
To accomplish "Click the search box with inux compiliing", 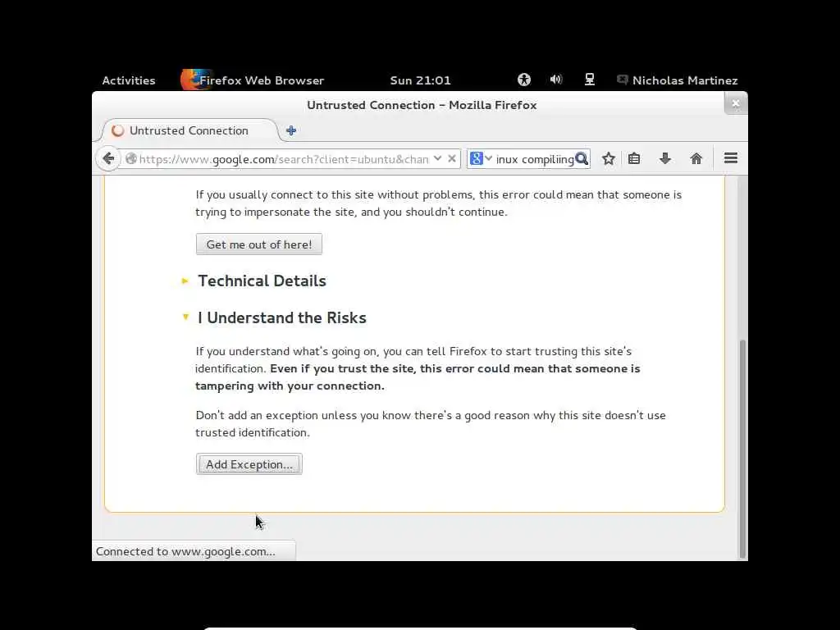I will tap(534, 159).
